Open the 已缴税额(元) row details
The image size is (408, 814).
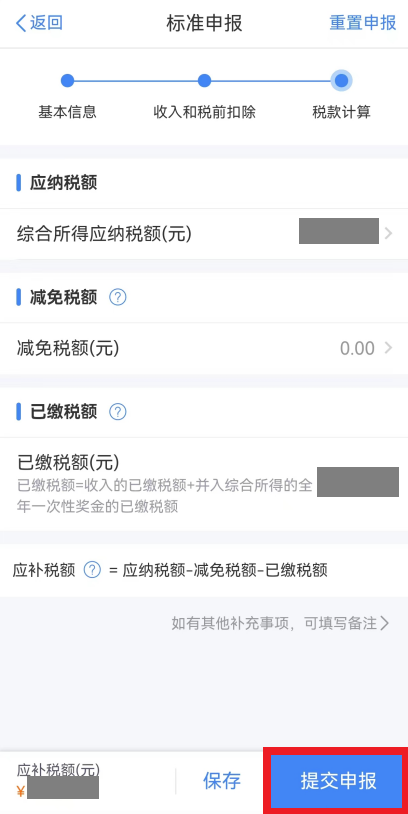(x=204, y=484)
